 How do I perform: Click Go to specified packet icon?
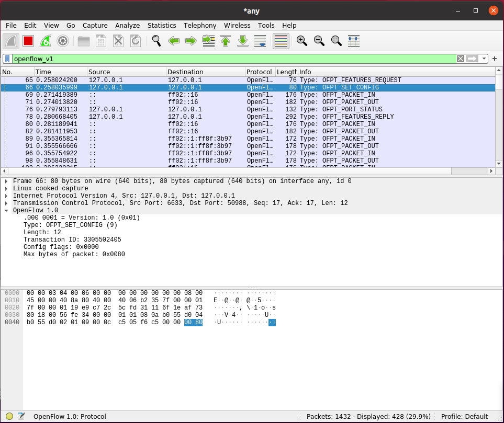[208, 41]
